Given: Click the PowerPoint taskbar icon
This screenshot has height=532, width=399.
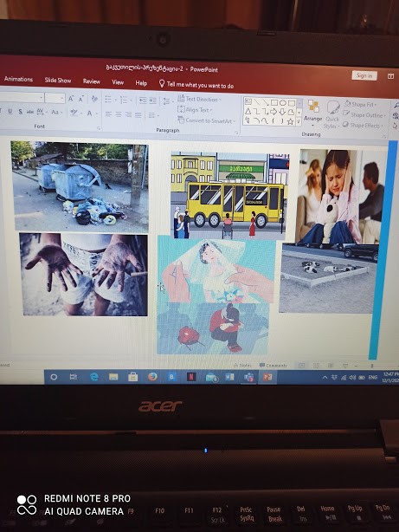Looking at the screenshot, I should tap(267, 377).
